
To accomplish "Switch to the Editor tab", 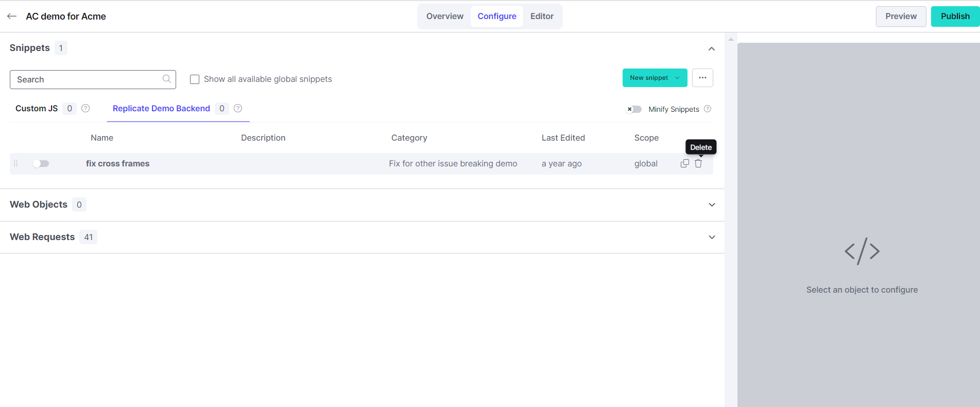I will (542, 16).
